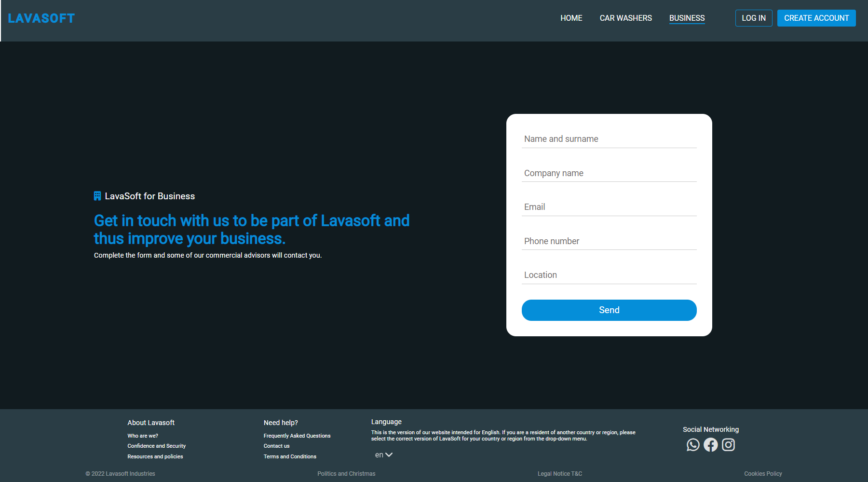Open the CAR WASHERS section
The image size is (868, 482).
pyautogui.click(x=625, y=18)
